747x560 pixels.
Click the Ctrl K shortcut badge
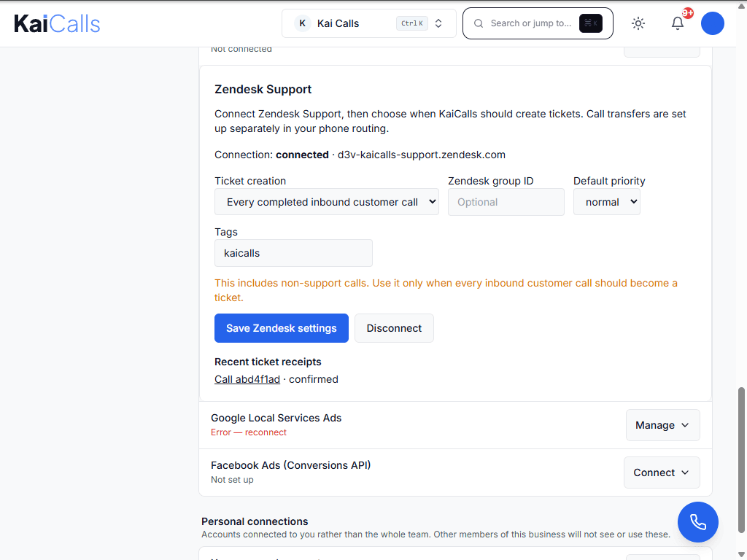click(412, 23)
